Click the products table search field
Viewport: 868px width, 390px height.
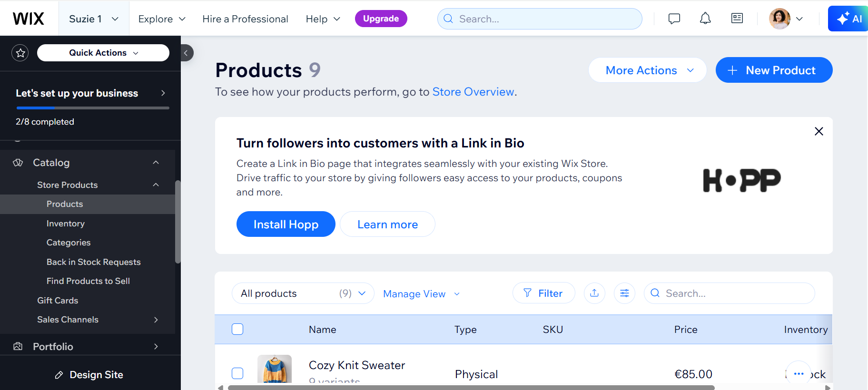point(733,293)
